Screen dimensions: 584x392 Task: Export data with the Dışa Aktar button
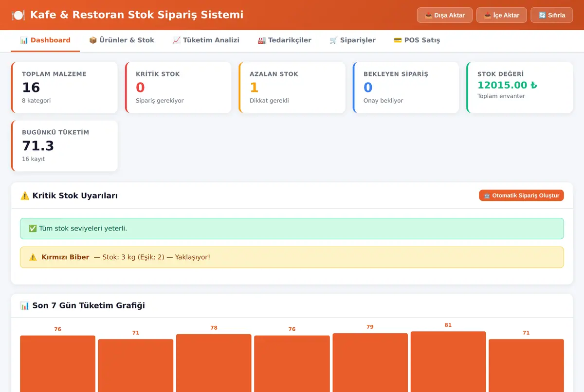445,15
